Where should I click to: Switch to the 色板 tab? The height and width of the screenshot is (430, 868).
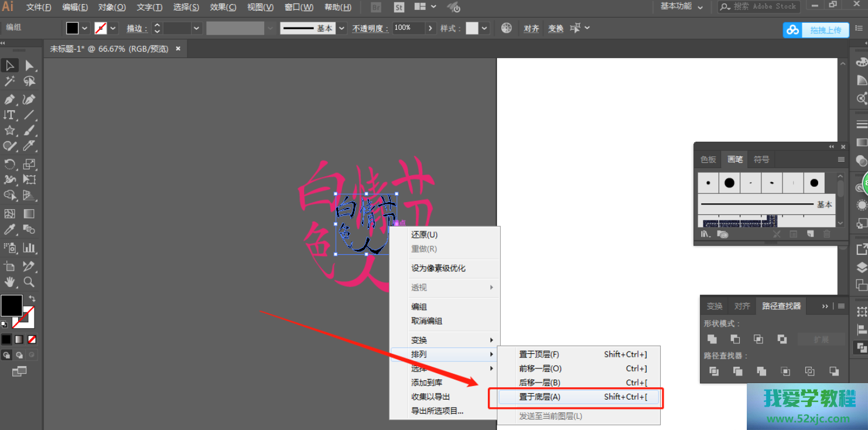click(x=708, y=159)
